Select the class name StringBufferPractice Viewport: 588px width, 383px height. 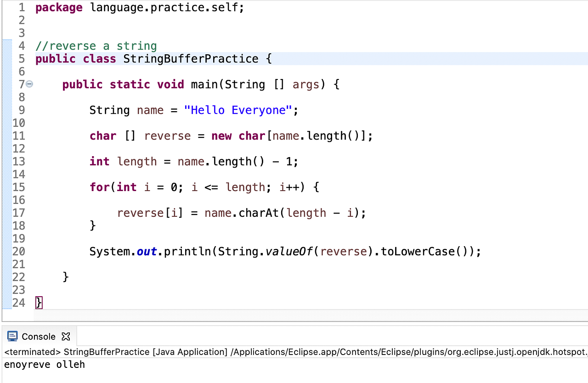[x=190, y=58]
